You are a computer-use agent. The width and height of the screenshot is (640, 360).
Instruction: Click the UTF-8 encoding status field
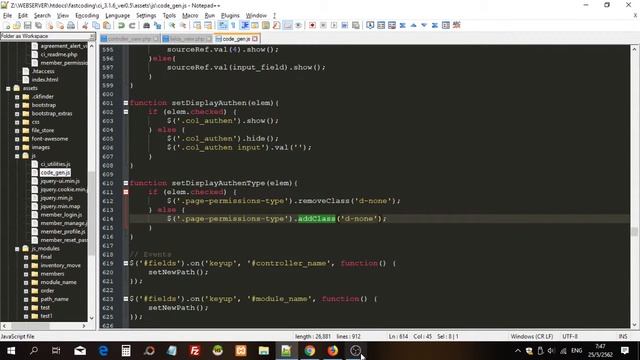tap(570, 336)
